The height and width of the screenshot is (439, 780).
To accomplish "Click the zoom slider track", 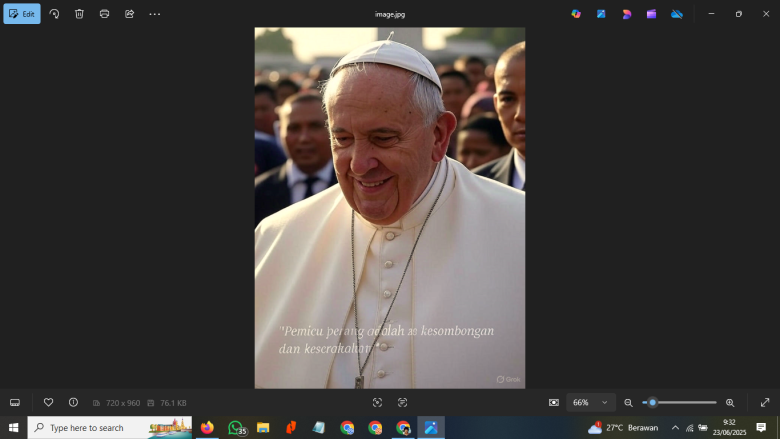I will (680, 402).
